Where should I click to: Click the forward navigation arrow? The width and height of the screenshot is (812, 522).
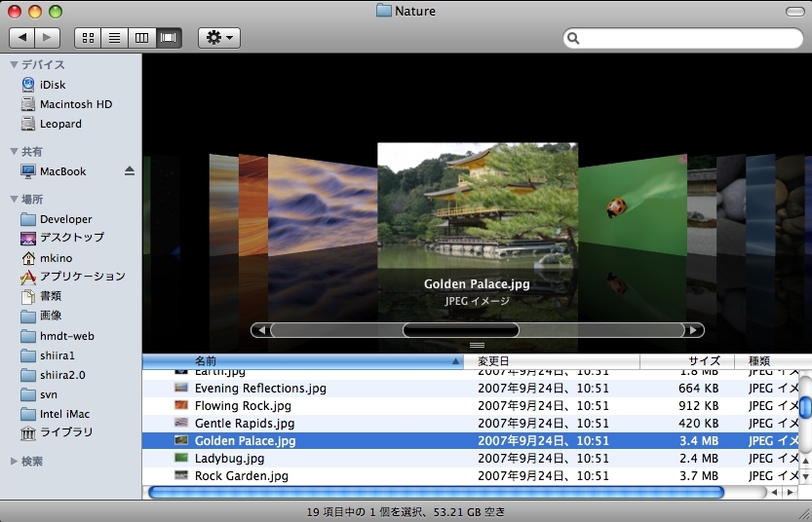(x=47, y=38)
